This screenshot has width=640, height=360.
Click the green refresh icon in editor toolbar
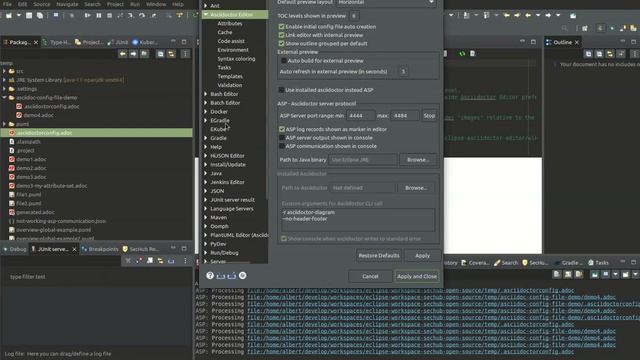[462, 53]
